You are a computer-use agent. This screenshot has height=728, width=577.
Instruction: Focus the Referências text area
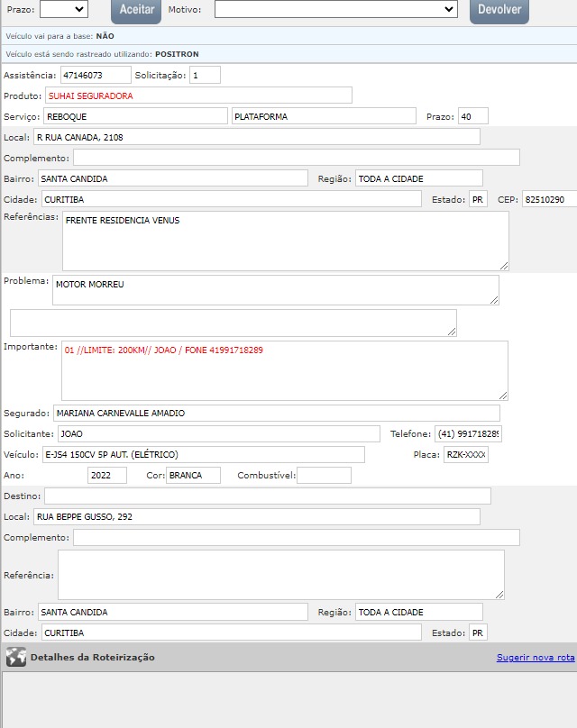(285, 241)
